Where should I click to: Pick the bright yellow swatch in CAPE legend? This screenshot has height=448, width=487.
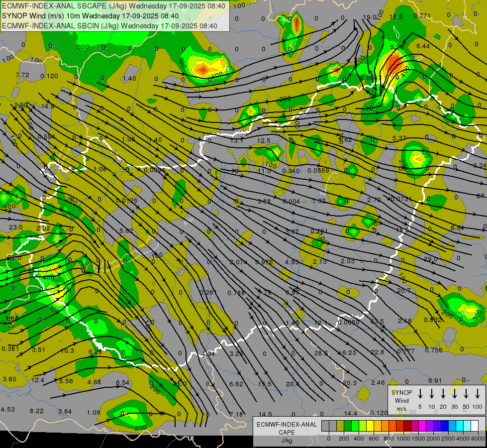pos(370,426)
